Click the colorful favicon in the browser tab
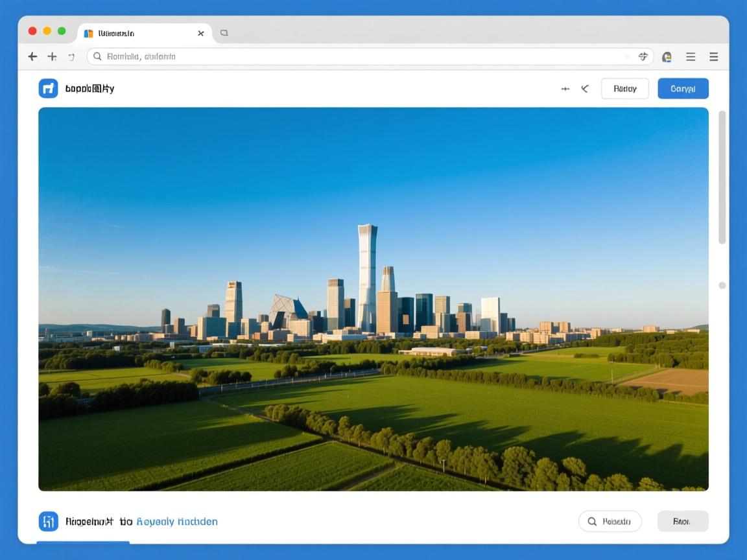The height and width of the screenshot is (560, 747). [89, 33]
